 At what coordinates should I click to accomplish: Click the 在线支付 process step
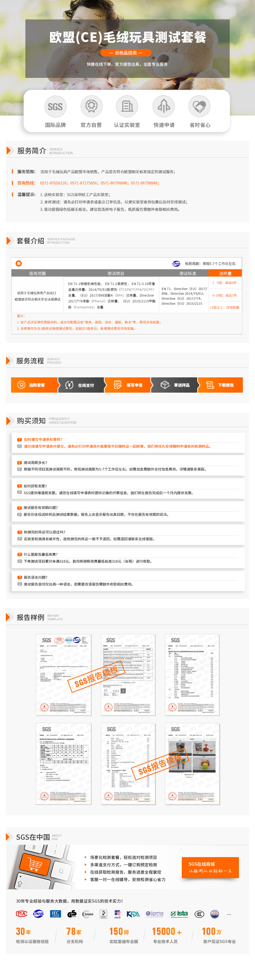point(81,385)
